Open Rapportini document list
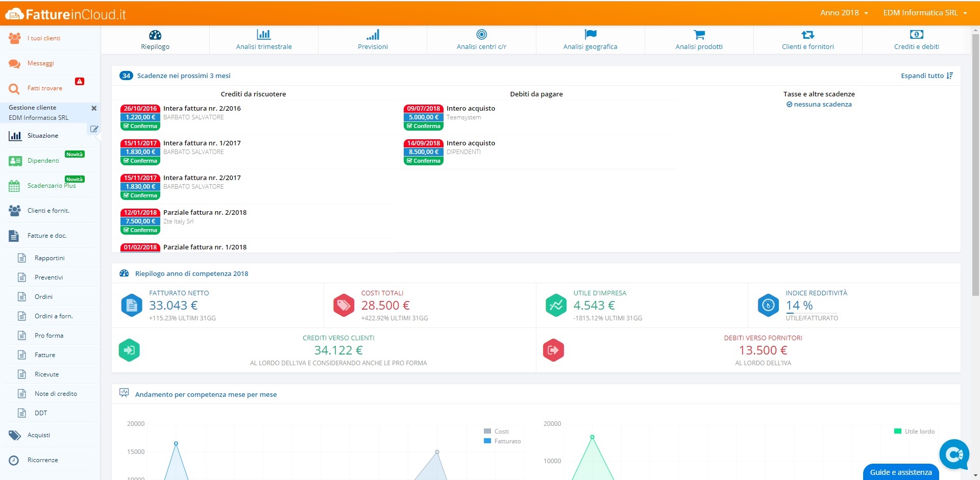The height and width of the screenshot is (480, 980). point(49,258)
